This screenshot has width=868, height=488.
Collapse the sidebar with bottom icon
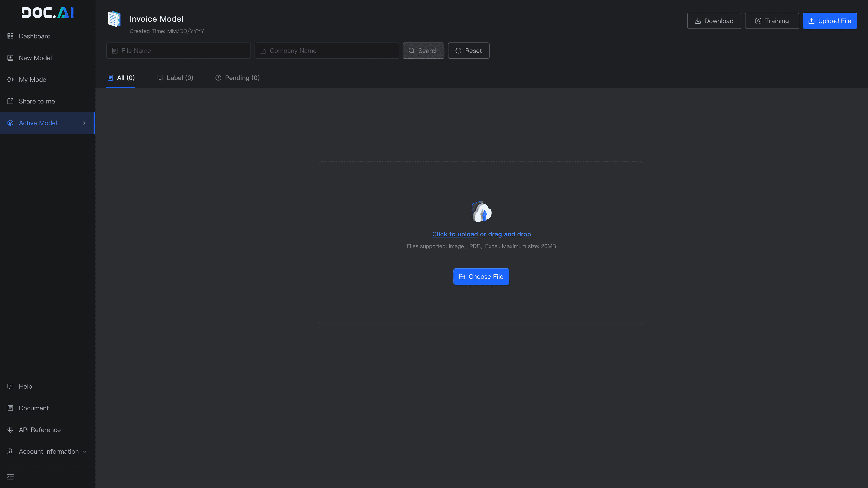coord(10,477)
